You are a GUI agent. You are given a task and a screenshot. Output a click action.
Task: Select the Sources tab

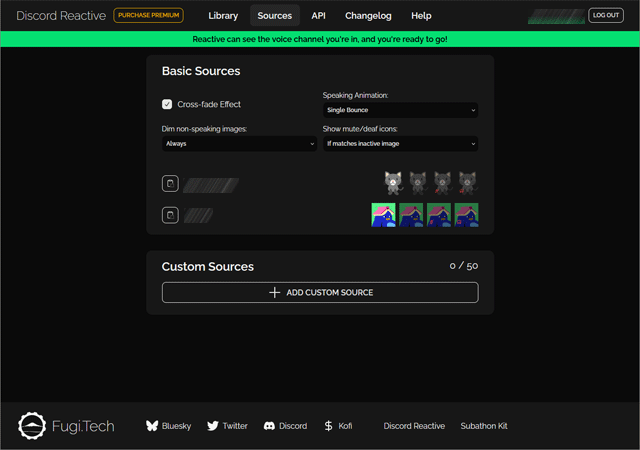coord(275,16)
